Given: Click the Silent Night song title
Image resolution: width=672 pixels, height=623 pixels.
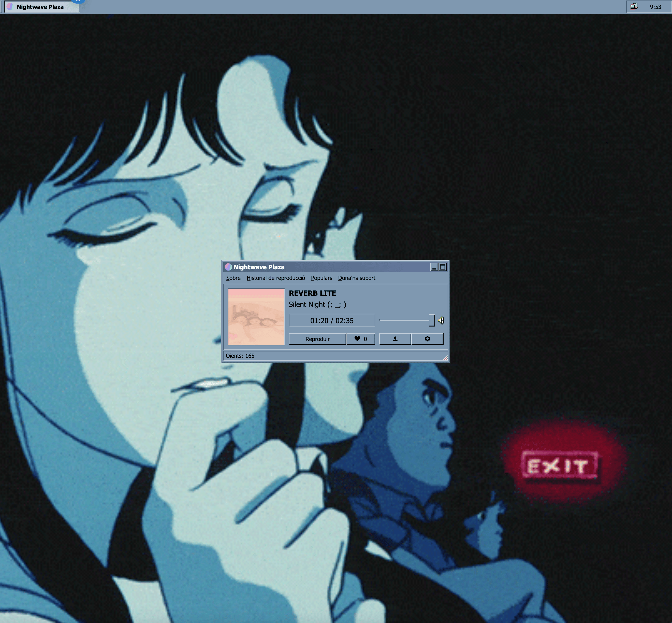Looking at the screenshot, I should [317, 304].
